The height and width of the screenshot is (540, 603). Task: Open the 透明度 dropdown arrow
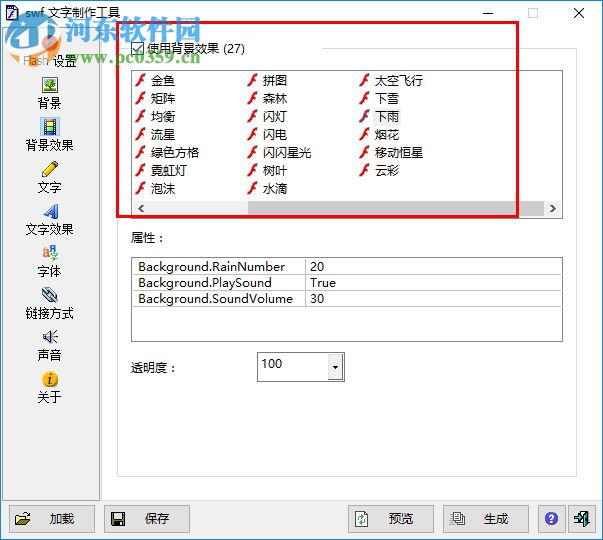tap(335, 367)
